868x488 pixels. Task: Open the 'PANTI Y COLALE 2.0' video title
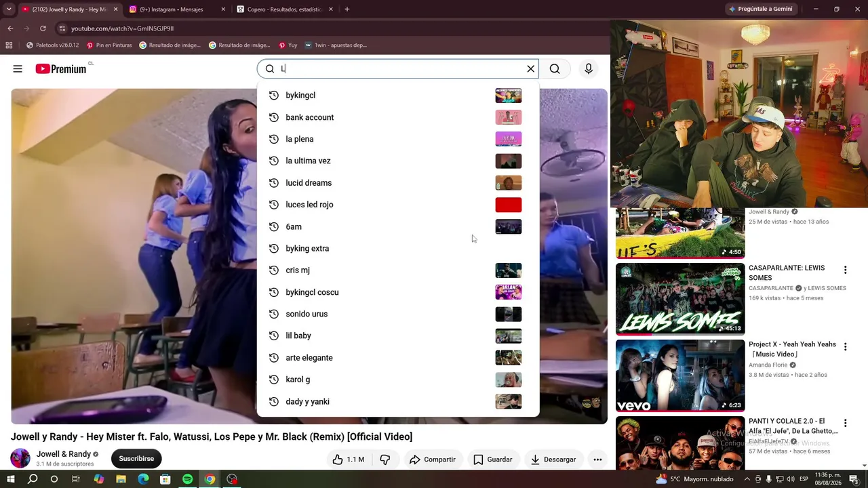pyautogui.click(x=793, y=426)
